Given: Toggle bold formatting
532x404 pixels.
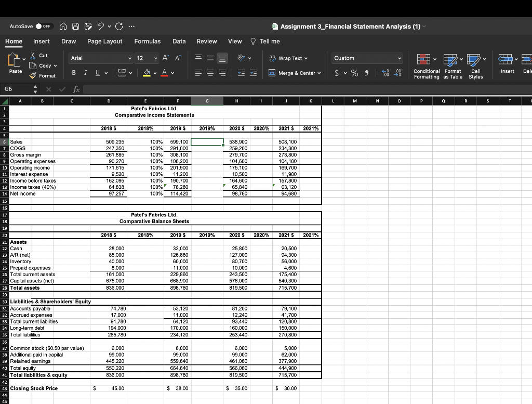Looking at the screenshot, I should tap(73, 73).
